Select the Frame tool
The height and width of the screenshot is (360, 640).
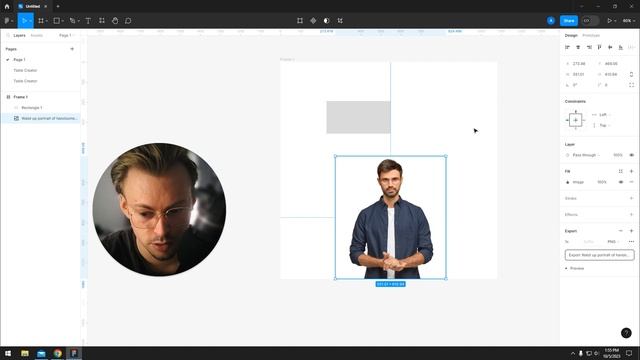tap(41, 20)
